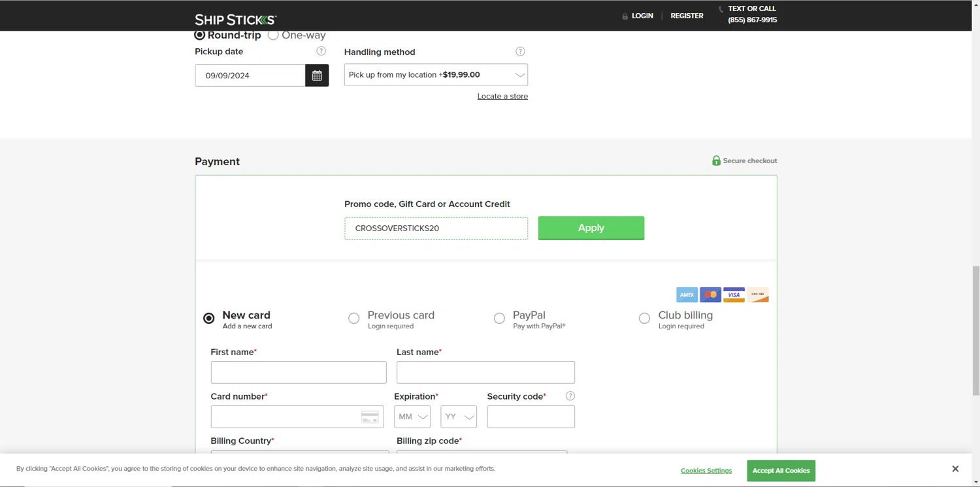Click the Mastercard logo

coord(711,295)
